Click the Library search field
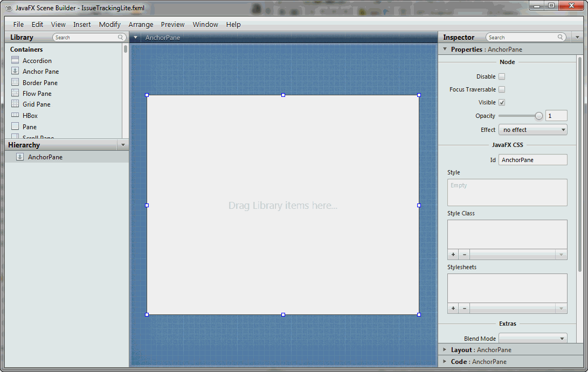This screenshot has height=372, width=588. click(x=89, y=37)
